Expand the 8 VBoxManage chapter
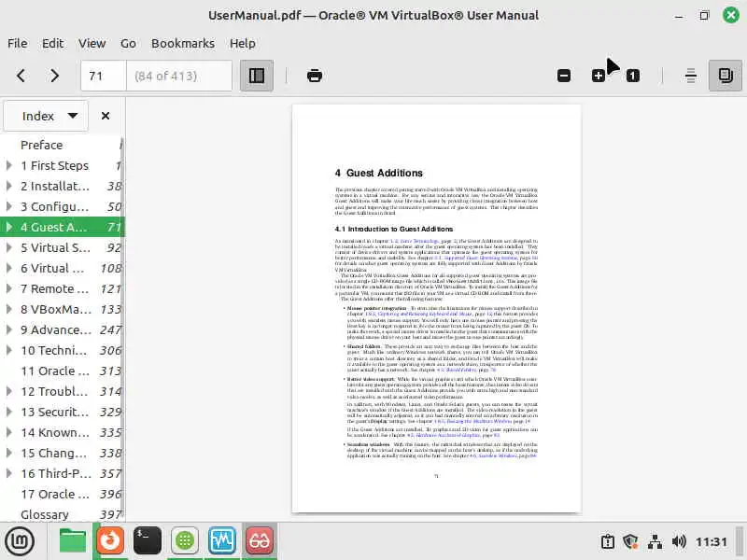The image size is (747, 560). 9,309
